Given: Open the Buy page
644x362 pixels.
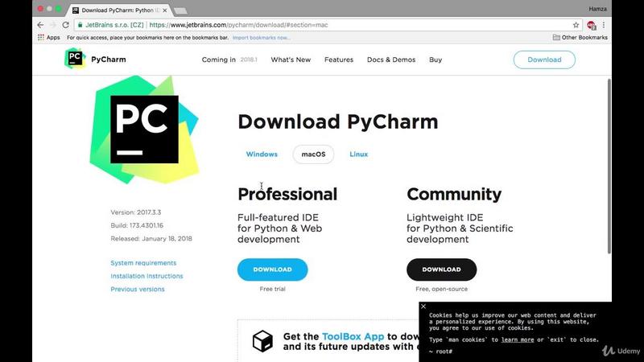Looking at the screenshot, I should coord(436,60).
